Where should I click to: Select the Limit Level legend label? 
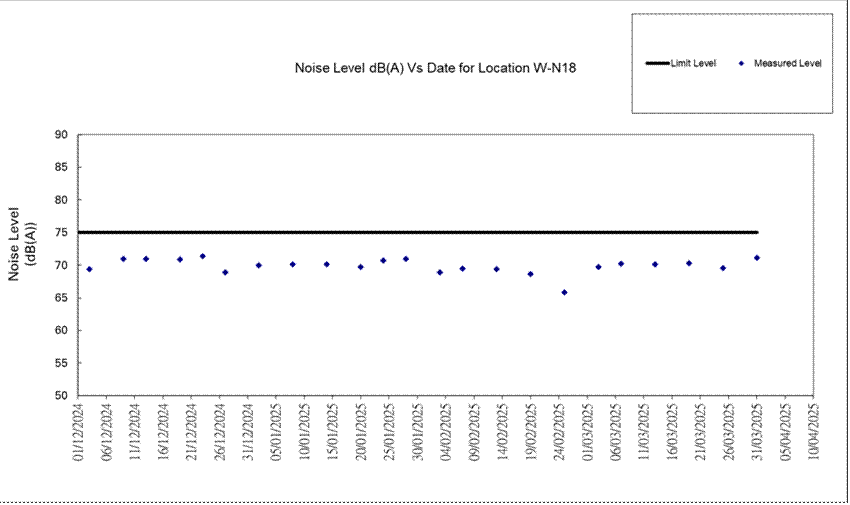coord(693,64)
